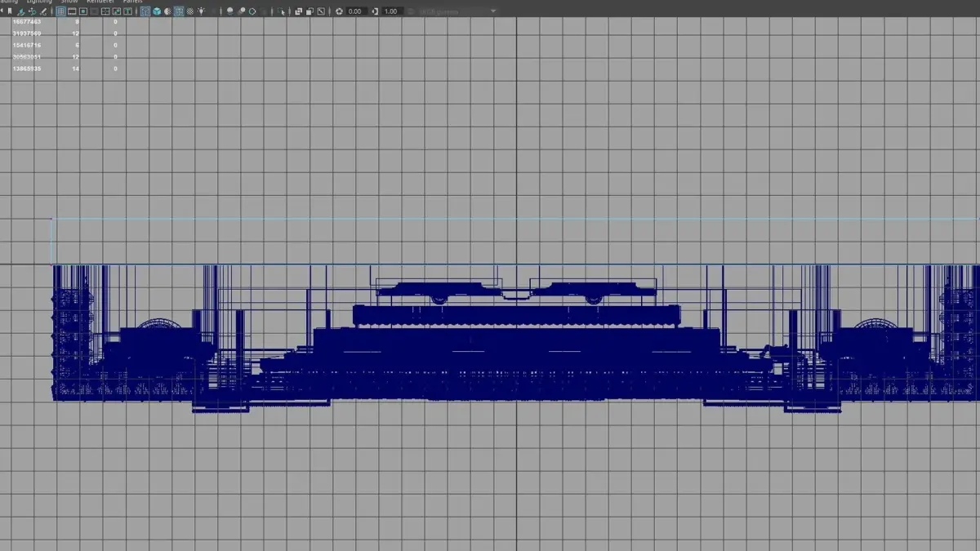Click the HUD value 16677463
Image resolution: width=980 pixels, height=551 pixels.
click(27, 21)
